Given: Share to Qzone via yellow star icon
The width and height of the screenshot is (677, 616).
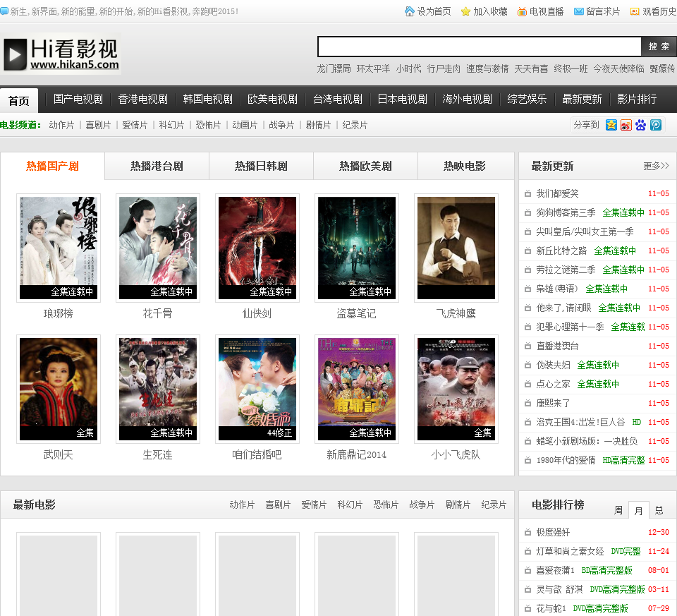Looking at the screenshot, I should (x=611, y=126).
